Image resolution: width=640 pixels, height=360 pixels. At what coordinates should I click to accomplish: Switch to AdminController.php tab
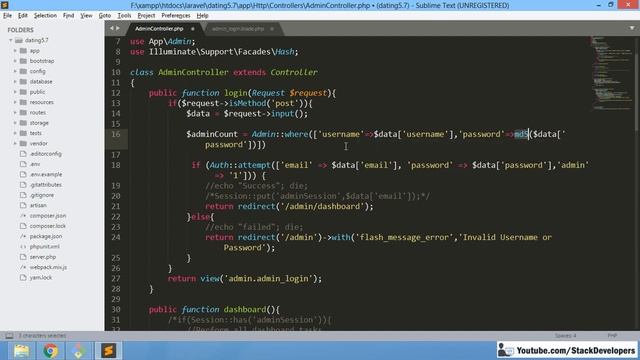pos(159,29)
